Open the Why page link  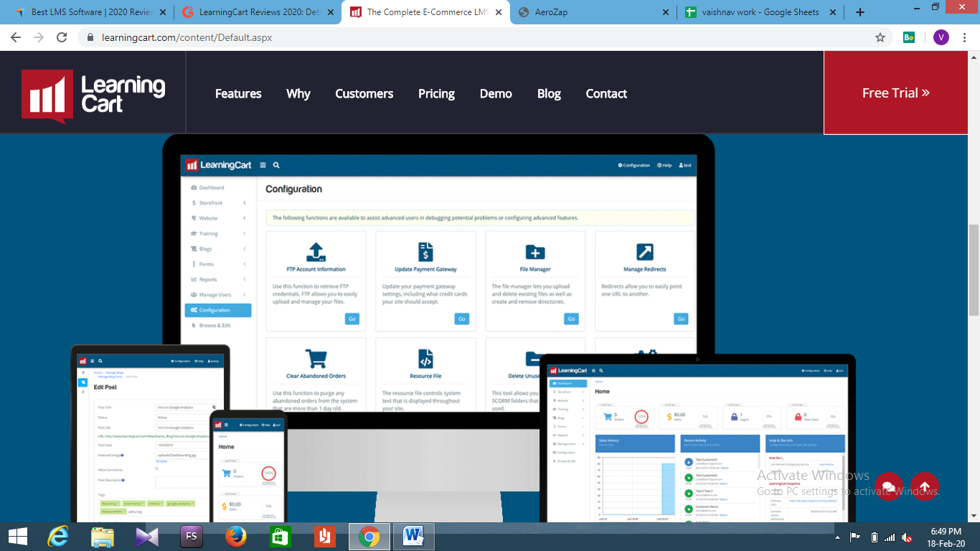[x=298, y=94]
